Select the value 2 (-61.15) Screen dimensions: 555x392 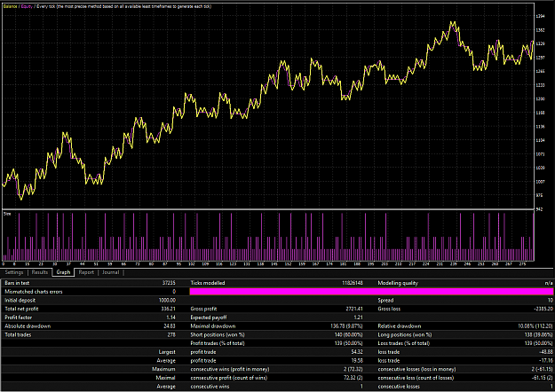[x=542, y=369]
